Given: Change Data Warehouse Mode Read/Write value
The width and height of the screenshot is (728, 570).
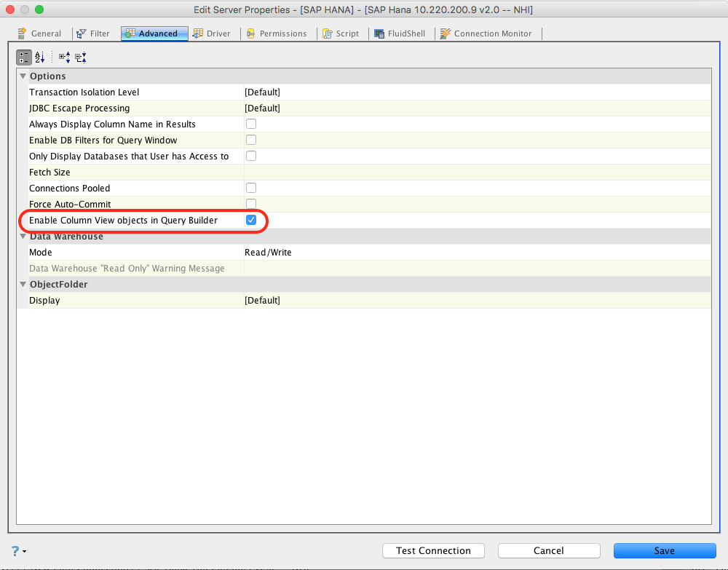Looking at the screenshot, I should [x=478, y=253].
